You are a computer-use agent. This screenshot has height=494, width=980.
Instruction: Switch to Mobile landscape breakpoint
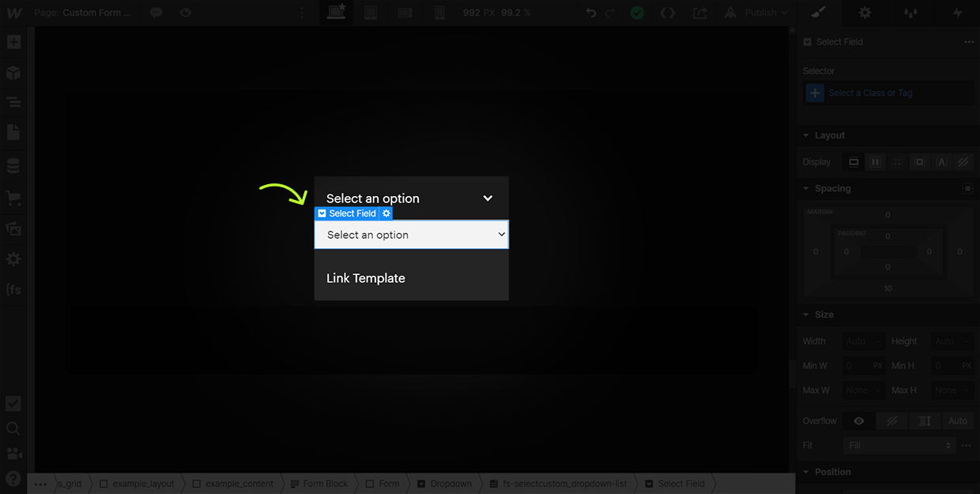405,13
